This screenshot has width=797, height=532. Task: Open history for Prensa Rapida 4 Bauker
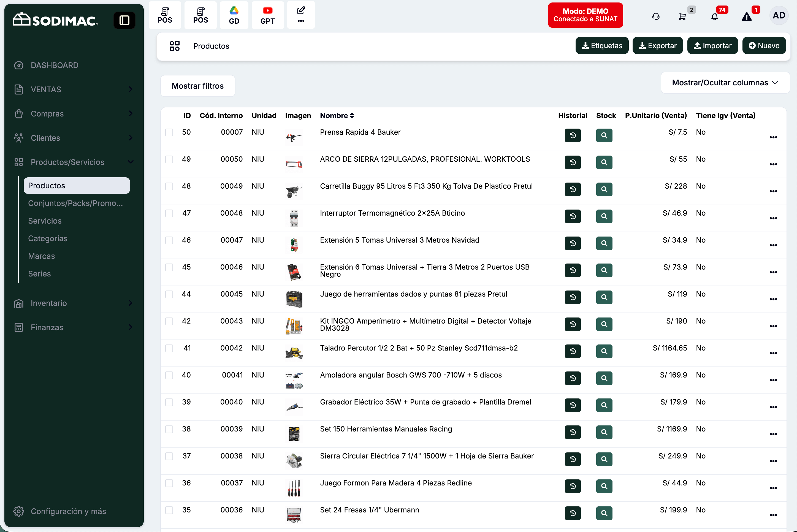click(572, 135)
